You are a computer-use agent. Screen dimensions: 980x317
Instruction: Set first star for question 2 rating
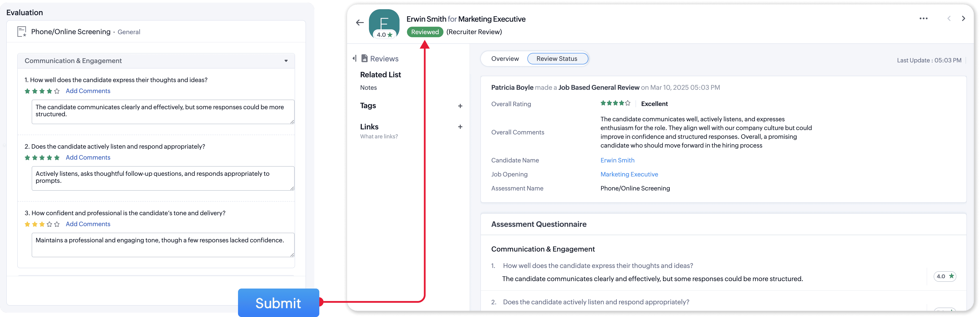(27, 158)
